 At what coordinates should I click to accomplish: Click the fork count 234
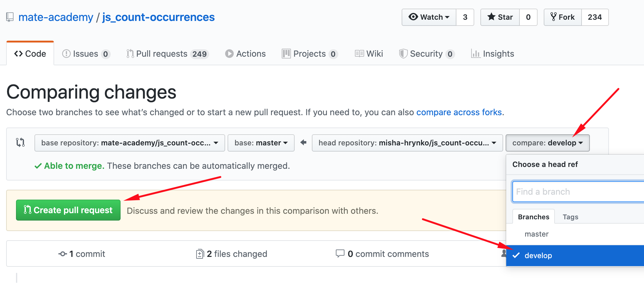click(x=595, y=17)
